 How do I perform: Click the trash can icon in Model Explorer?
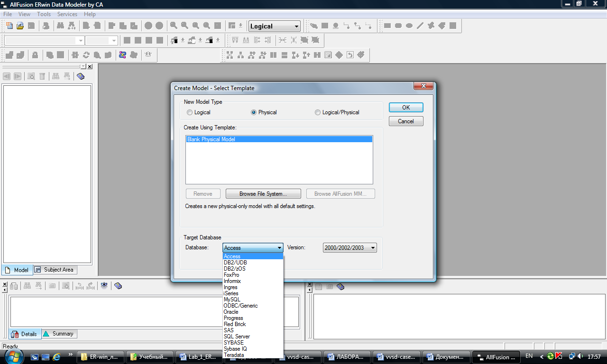coord(42,76)
